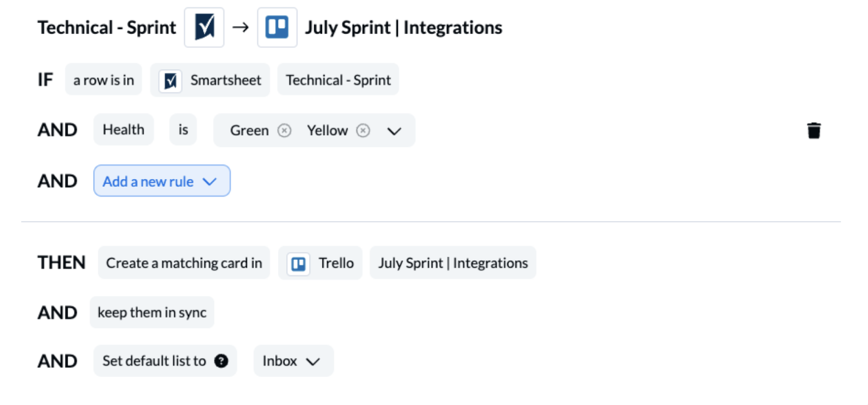
Task: Open the help tooltip beside Set default list
Action: 221,361
